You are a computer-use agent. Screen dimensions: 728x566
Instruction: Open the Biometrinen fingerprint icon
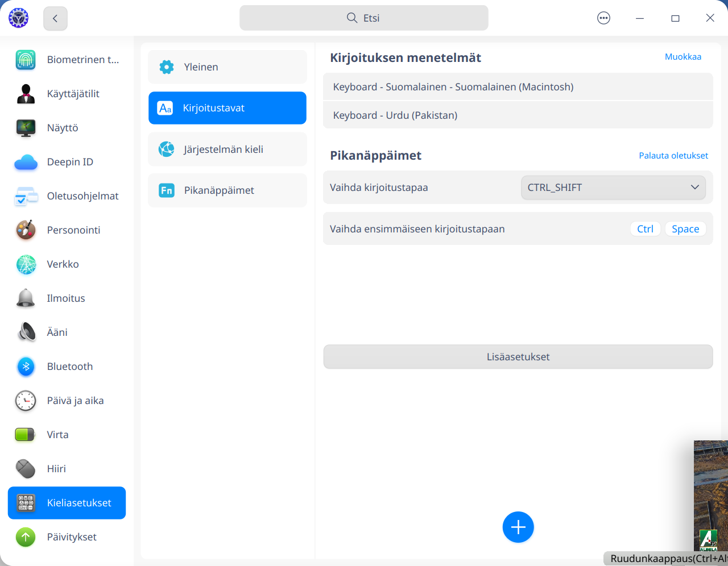tap(26, 60)
